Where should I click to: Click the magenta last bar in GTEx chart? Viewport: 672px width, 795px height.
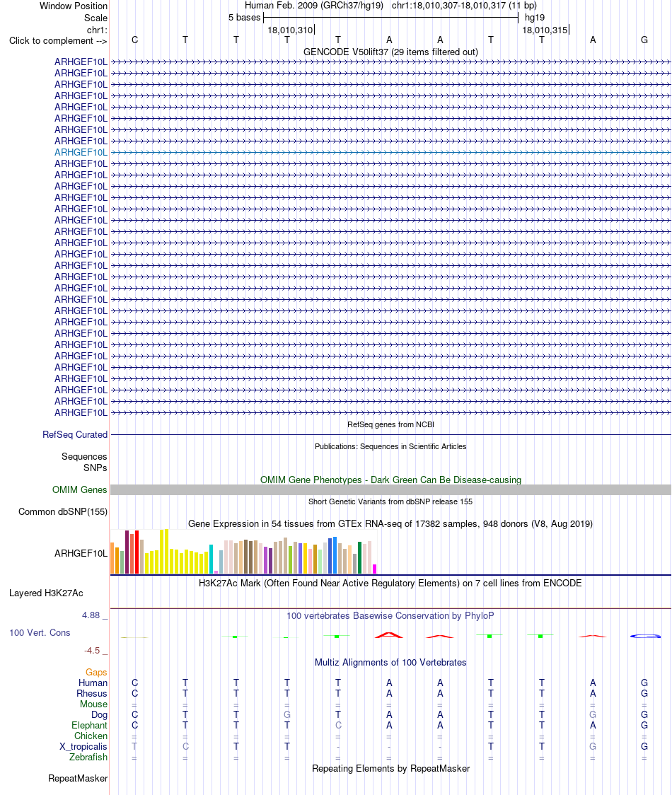[375, 569]
